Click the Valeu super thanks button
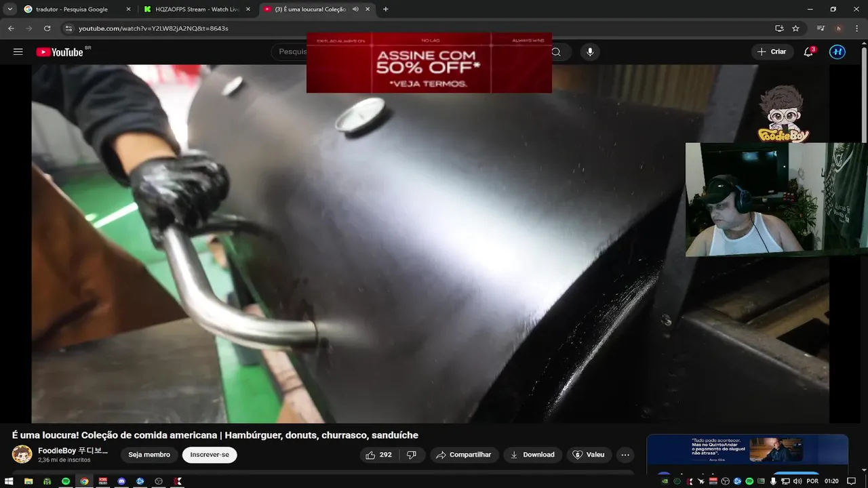Screen dimensions: 868x488 pyautogui.click(x=589, y=455)
